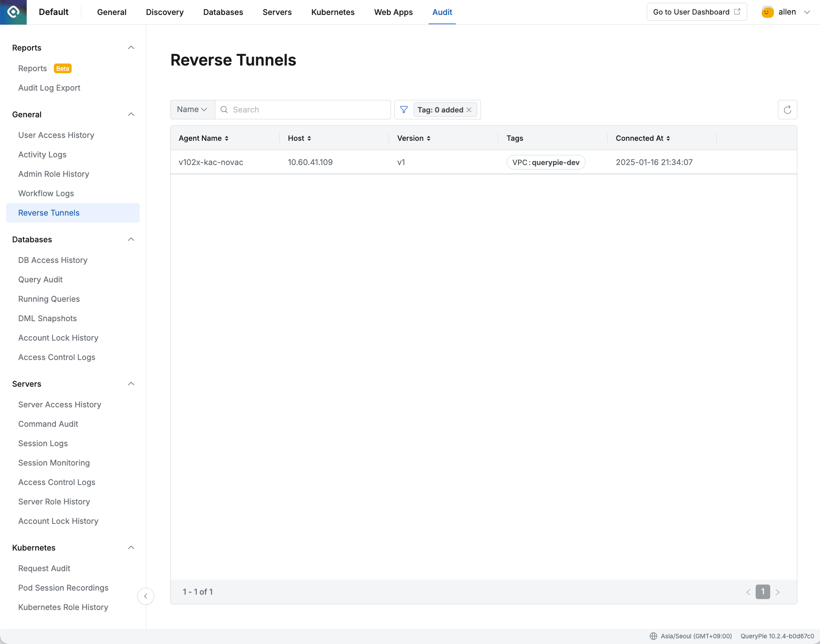
Task: Click the allen profile avatar icon
Action: pos(767,12)
